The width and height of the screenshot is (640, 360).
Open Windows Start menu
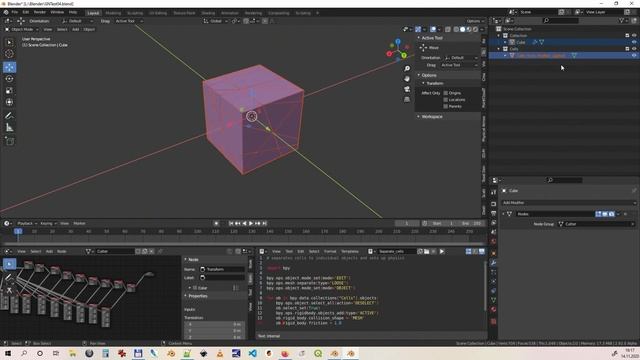click(x=8, y=353)
